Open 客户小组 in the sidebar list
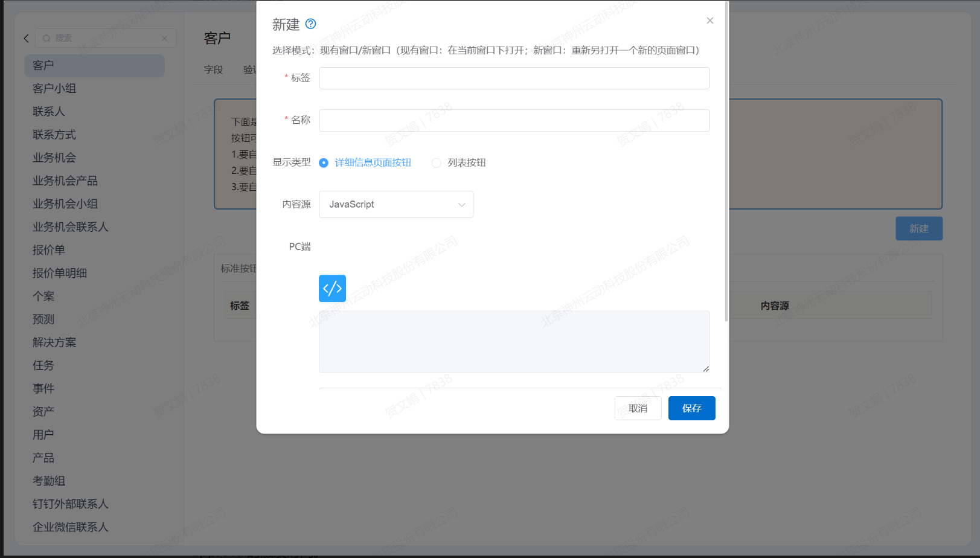This screenshot has width=980, height=558. [54, 88]
